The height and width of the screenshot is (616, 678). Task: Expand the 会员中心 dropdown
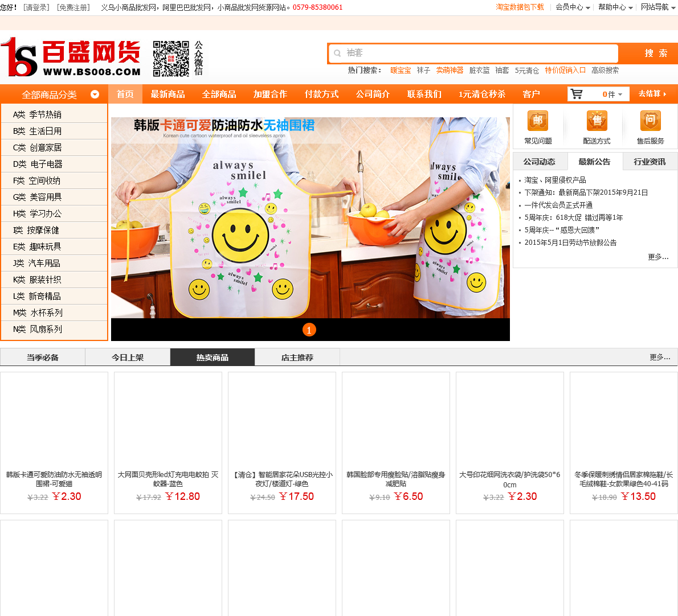pos(573,7)
